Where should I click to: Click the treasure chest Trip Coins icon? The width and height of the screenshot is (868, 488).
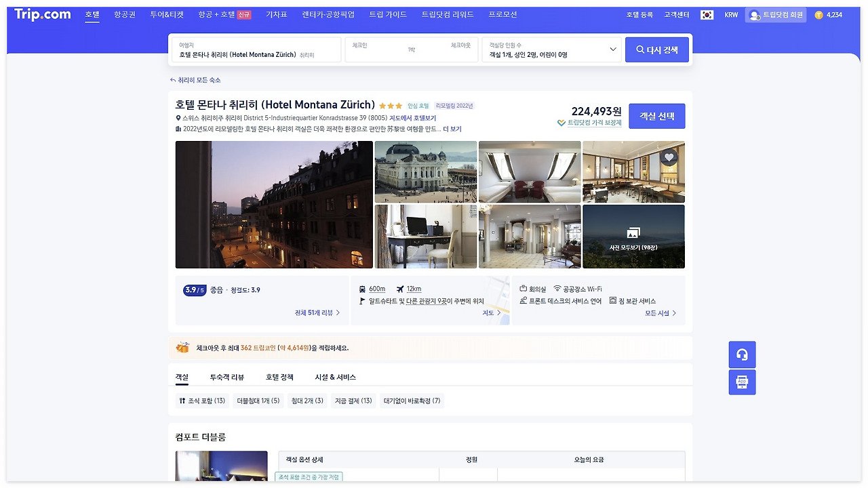182,348
